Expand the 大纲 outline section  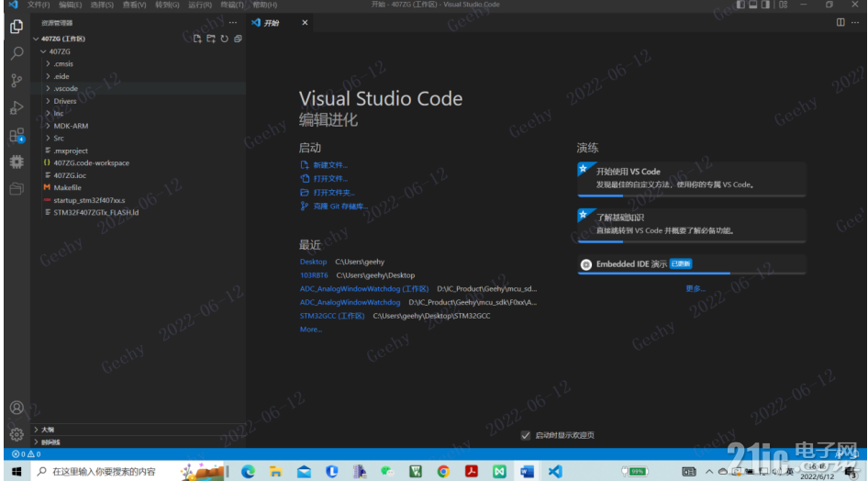[139, 430]
